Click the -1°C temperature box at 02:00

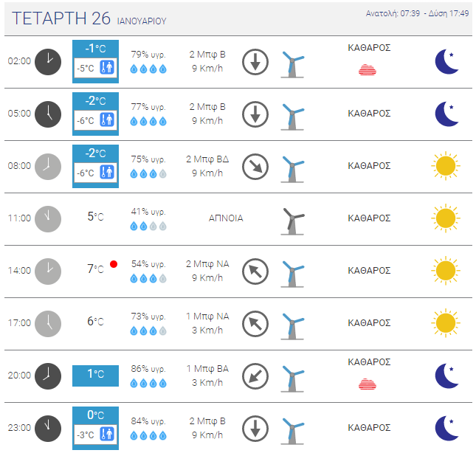95,61
